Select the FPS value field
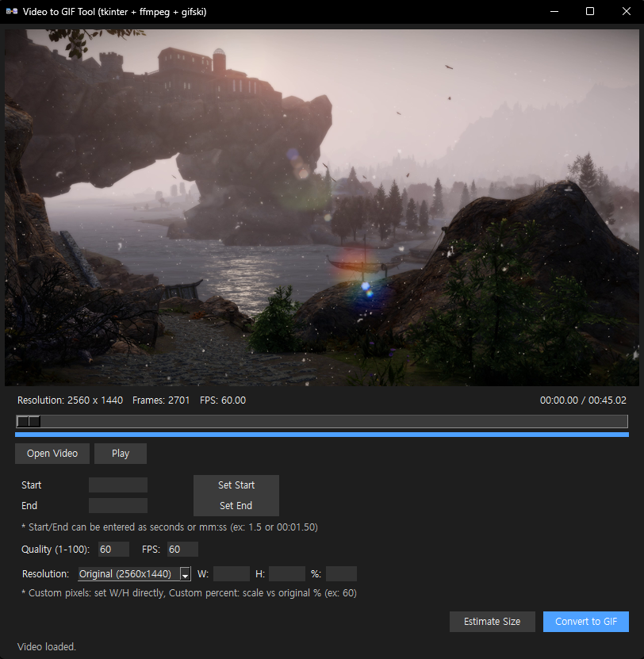644x659 pixels. pos(182,550)
